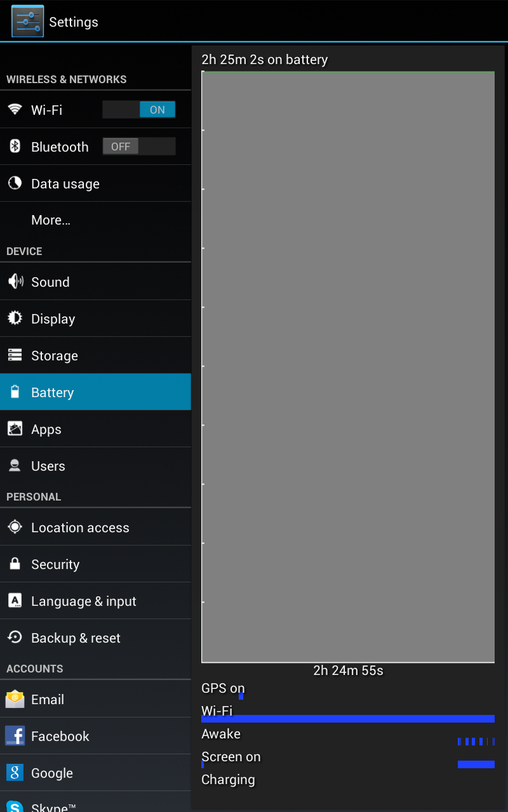Tap the Facebook account icon
The height and width of the screenshot is (812, 508).
pos(15,736)
